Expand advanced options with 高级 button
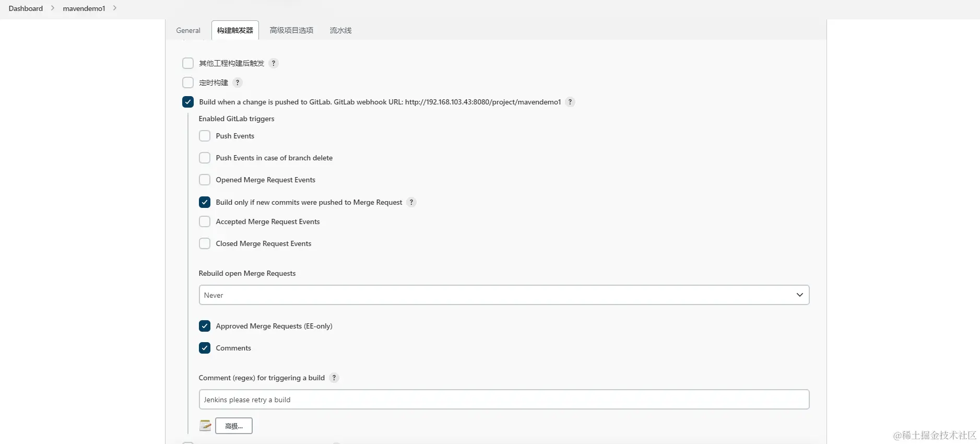Screen dimensions: 980x444 [234, 426]
